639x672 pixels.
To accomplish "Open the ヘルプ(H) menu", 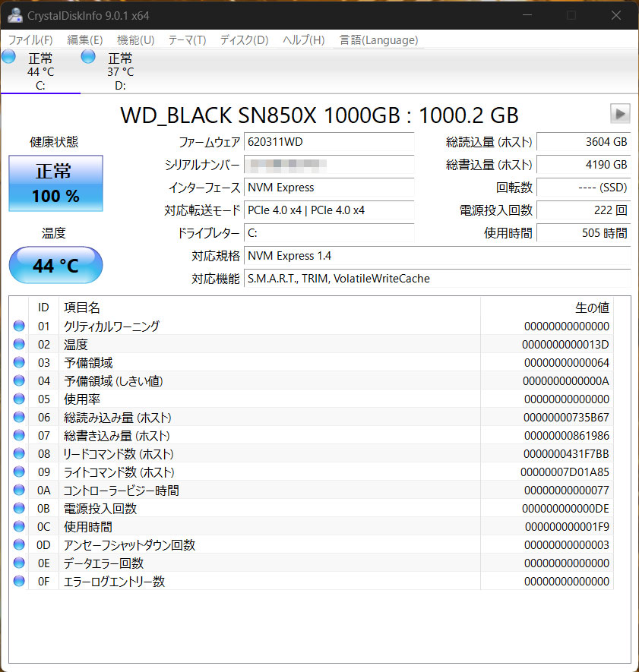I will 304,39.
